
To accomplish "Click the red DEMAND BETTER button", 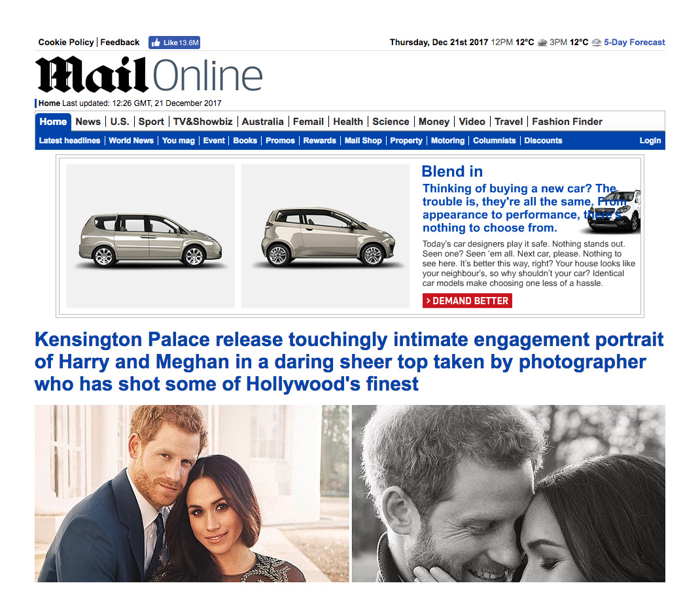I will pyautogui.click(x=467, y=300).
